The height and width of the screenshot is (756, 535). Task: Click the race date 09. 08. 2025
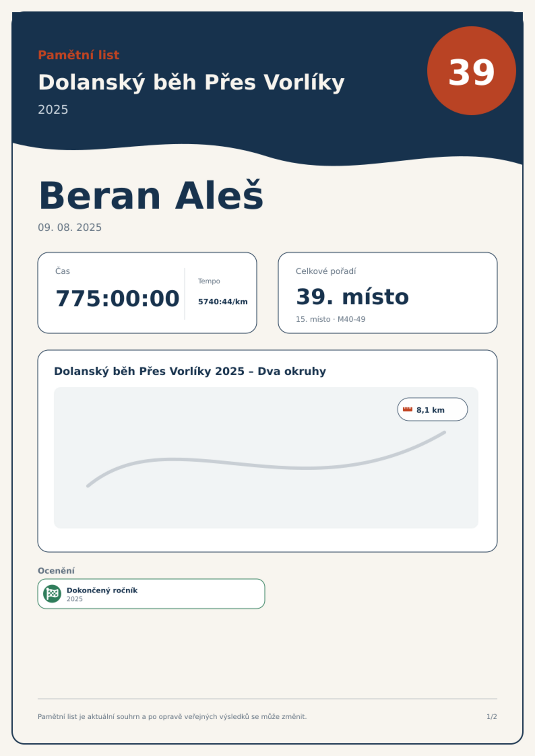pyautogui.click(x=70, y=228)
